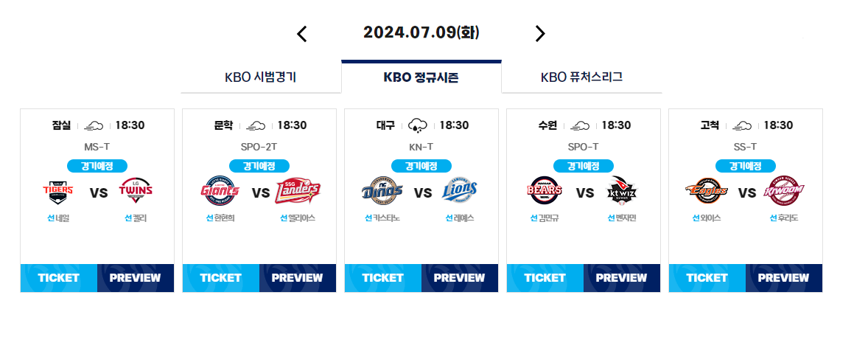Image resolution: width=868 pixels, height=340 pixels.
Task: Switch to KBO 퓨처스리그 tab
Action: (582, 77)
